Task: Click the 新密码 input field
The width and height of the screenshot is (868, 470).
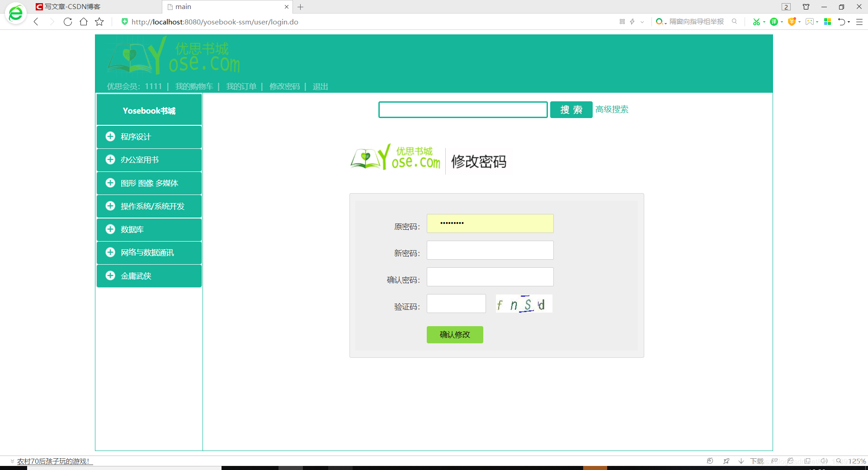Action: point(490,250)
